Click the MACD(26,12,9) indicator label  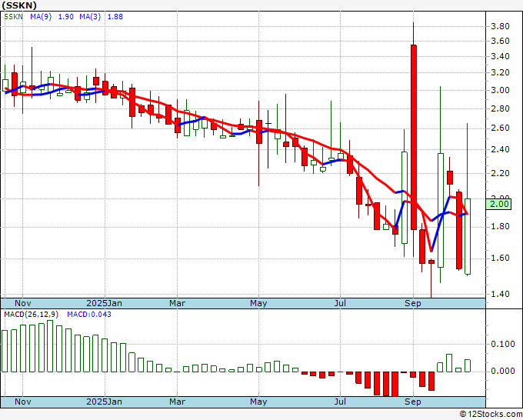pyautogui.click(x=31, y=315)
